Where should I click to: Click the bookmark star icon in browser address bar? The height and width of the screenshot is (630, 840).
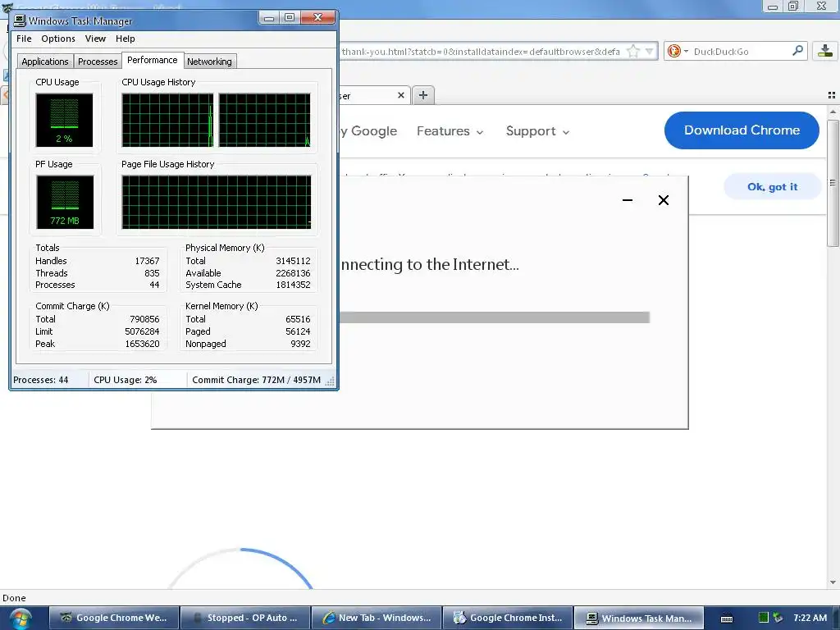[633, 52]
